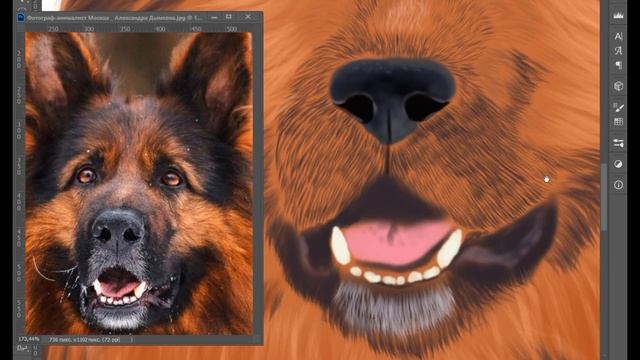This screenshot has width=640, height=360.
Task: Maximize the reference photo window
Action: pyautogui.click(x=229, y=17)
